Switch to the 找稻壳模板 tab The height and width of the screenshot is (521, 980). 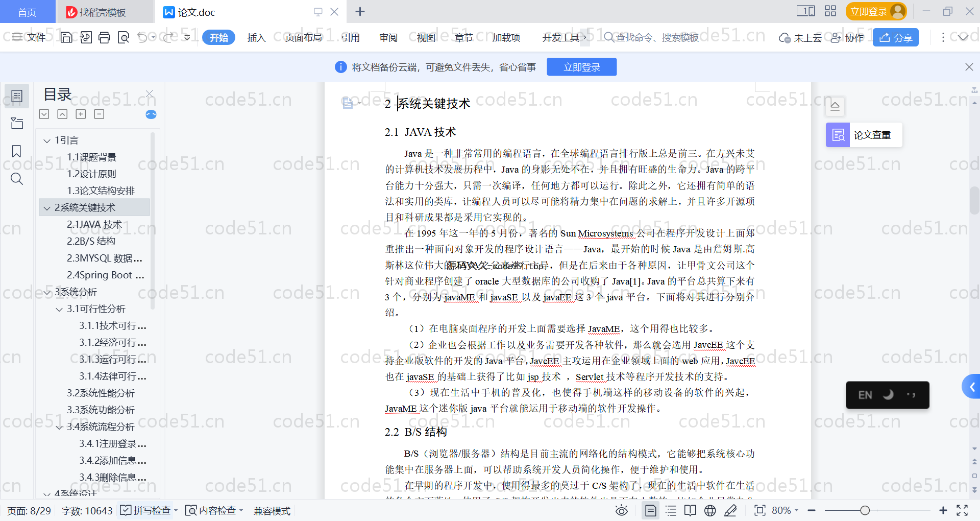[104, 12]
